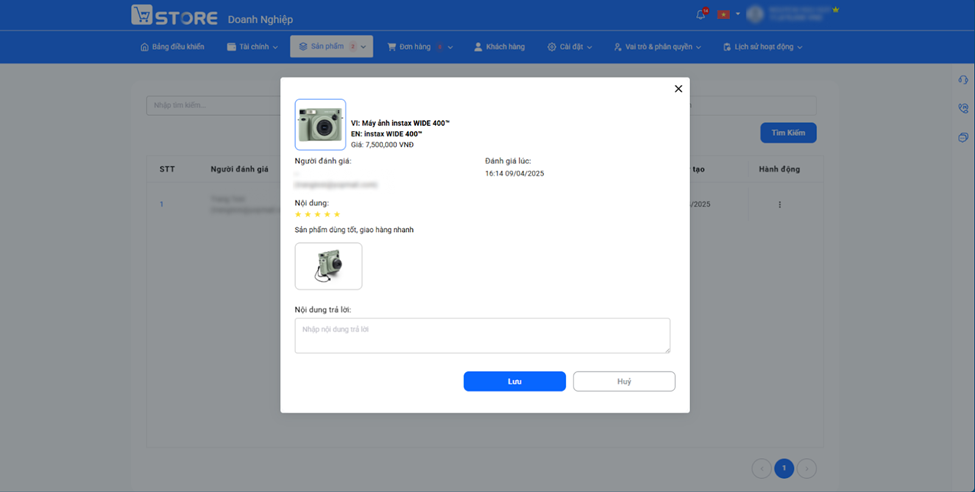975x492 pixels.
Task: Focus the Nội dung trả lời textarea
Action: click(482, 336)
